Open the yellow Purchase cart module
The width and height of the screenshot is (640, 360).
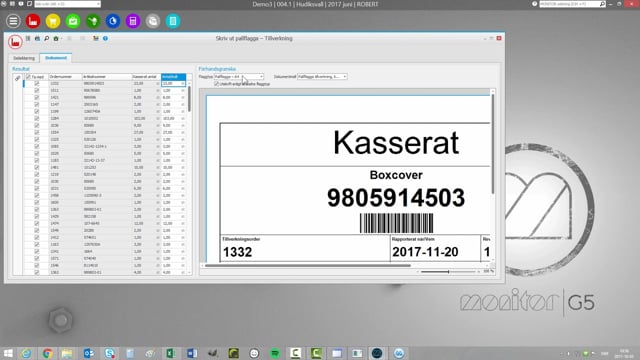pos(53,21)
